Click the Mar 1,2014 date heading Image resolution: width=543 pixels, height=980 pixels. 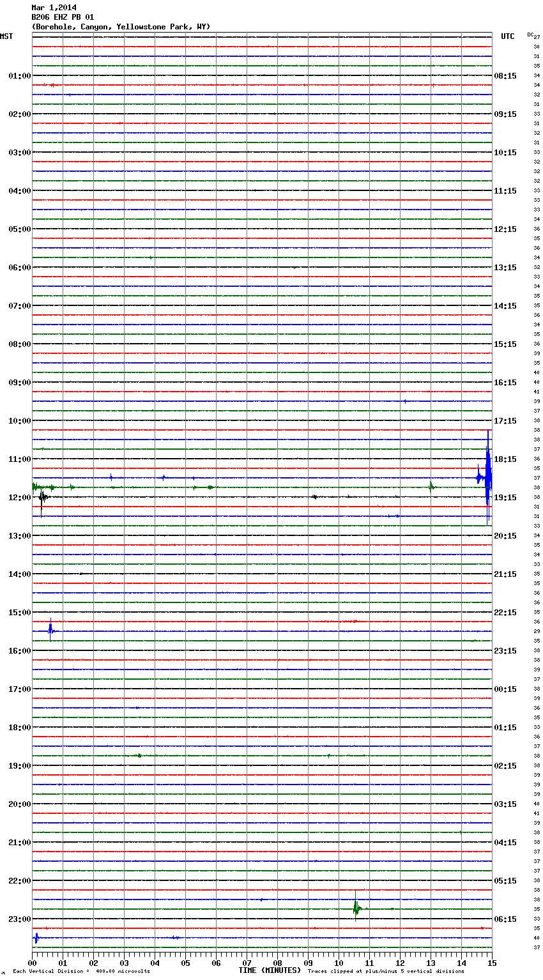(54, 8)
